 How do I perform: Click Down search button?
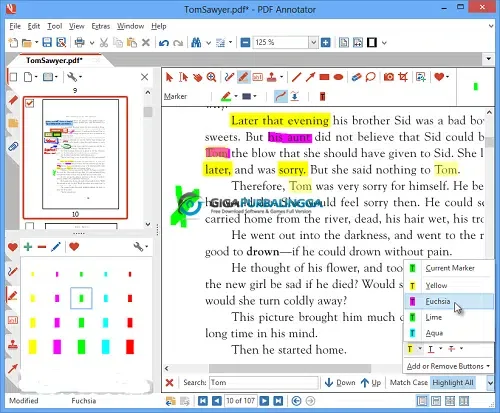(x=340, y=382)
